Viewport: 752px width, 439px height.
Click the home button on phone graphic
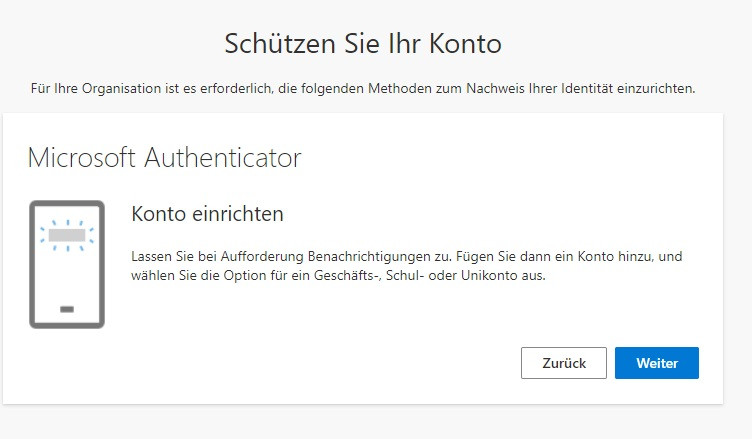pyautogui.click(x=67, y=310)
